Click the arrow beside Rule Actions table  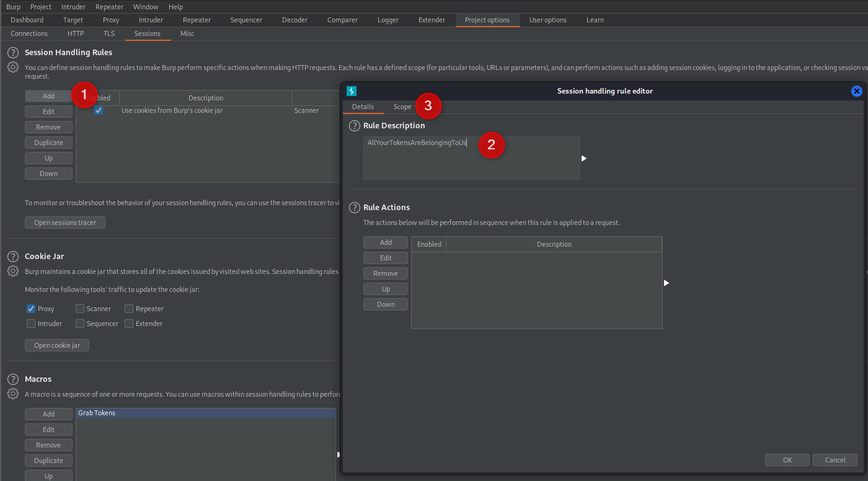click(x=666, y=283)
